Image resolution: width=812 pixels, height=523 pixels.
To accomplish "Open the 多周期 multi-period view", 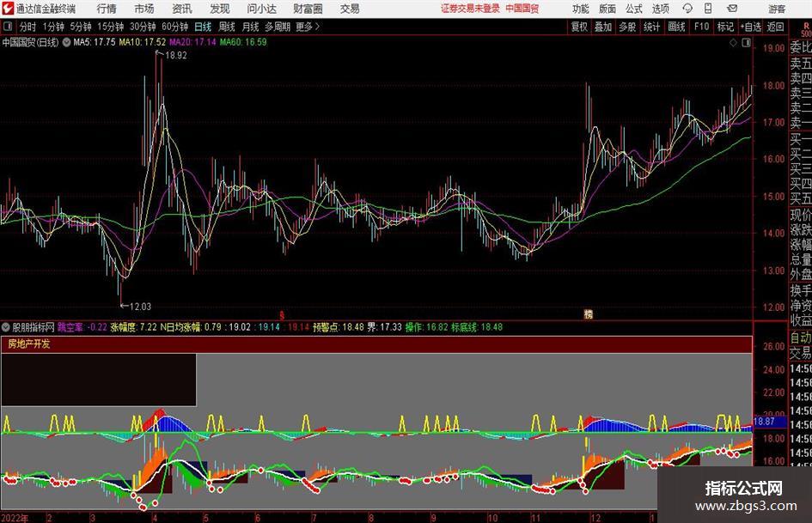I will click(277, 27).
